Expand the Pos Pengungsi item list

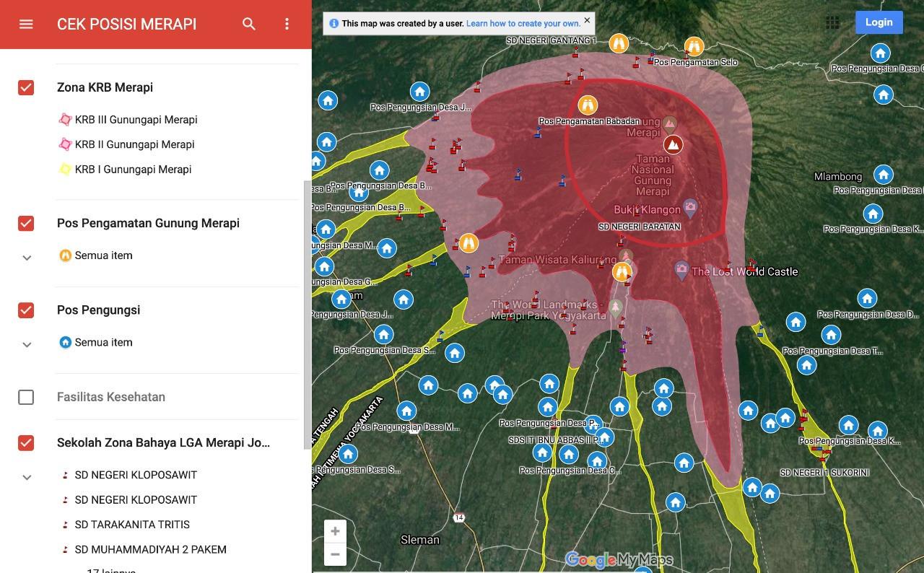(27, 344)
